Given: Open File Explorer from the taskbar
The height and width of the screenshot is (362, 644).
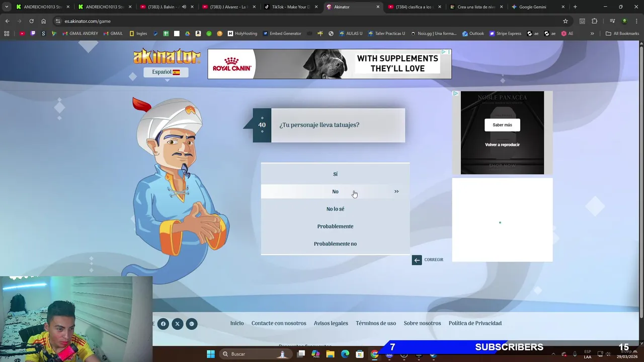Looking at the screenshot, I should [x=330, y=354].
